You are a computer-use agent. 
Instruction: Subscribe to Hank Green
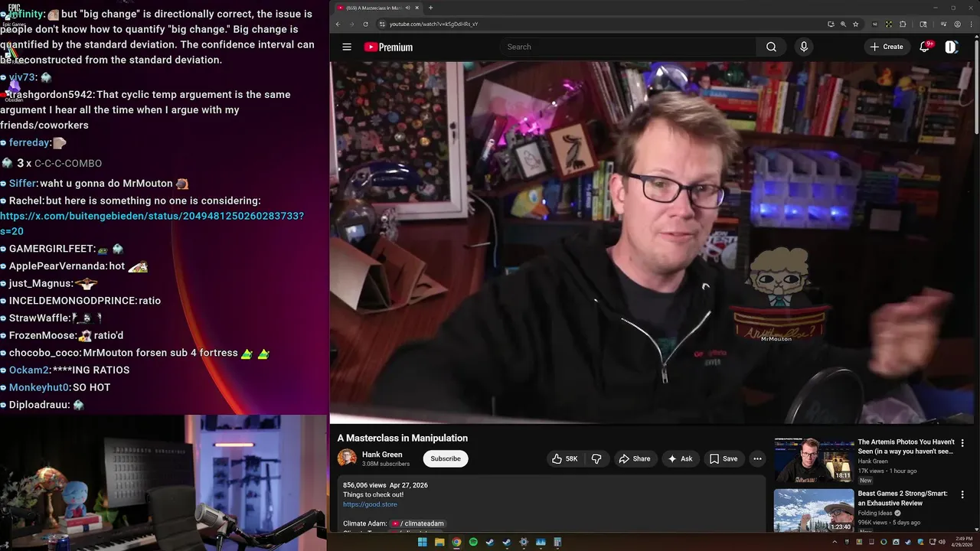tap(446, 458)
